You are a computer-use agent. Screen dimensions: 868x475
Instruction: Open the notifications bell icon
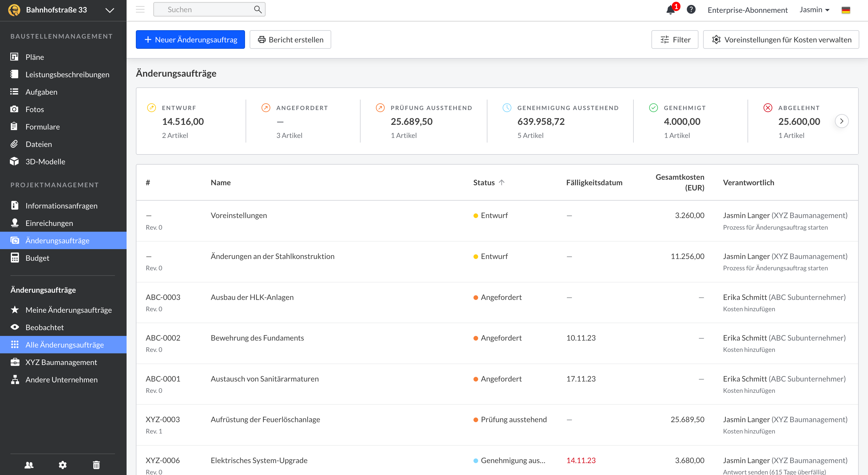pyautogui.click(x=670, y=10)
